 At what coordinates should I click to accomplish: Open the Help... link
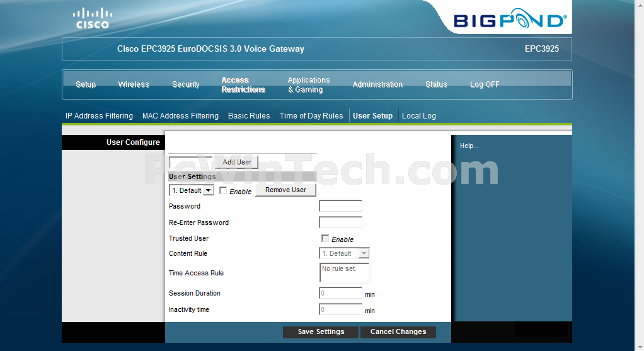coord(469,146)
